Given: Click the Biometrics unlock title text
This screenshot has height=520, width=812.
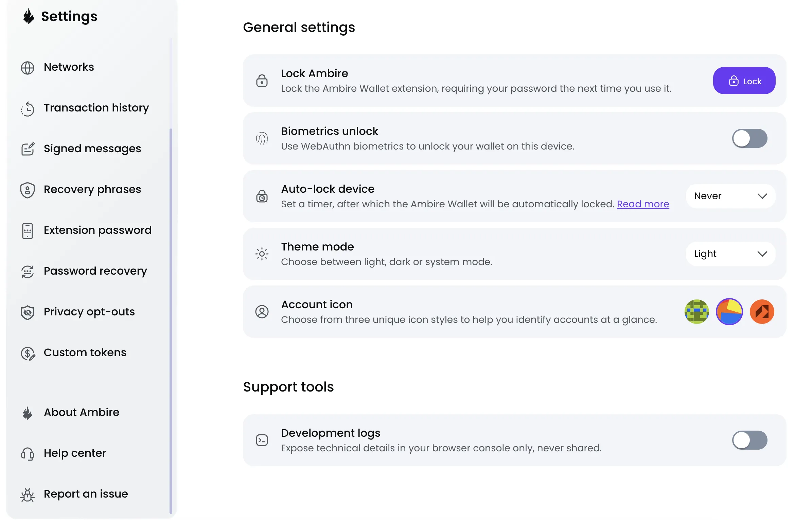Looking at the screenshot, I should tap(330, 131).
